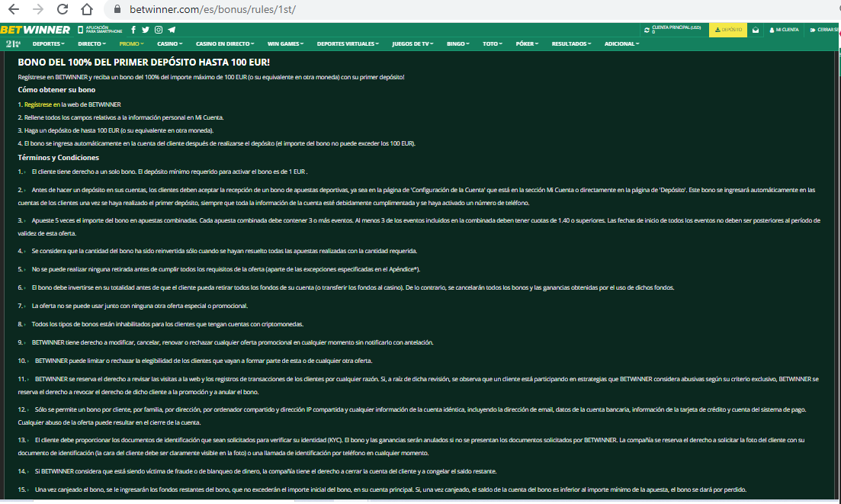
Task: Open BETWINNER's Facebook page icon
Action: (x=133, y=30)
